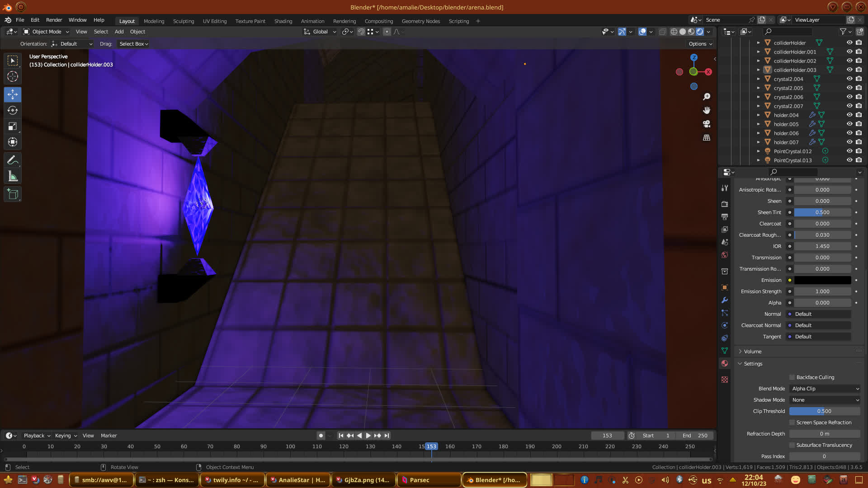Image resolution: width=868 pixels, height=488 pixels.
Task: Click the Add Cube tool
Action: coord(13,194)
